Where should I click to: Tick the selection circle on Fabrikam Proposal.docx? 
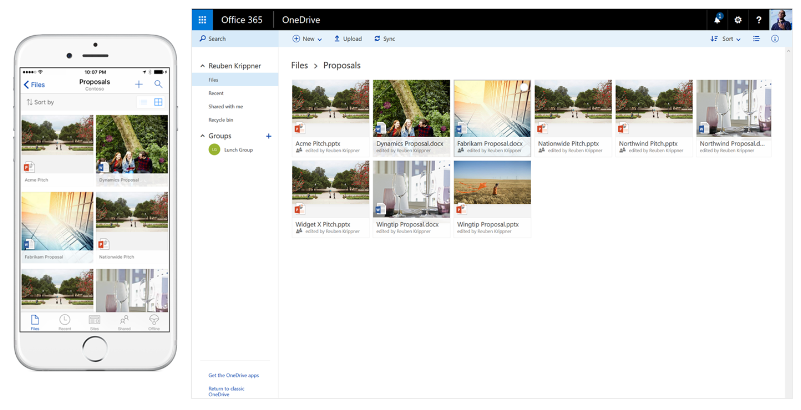coord(524,87)
